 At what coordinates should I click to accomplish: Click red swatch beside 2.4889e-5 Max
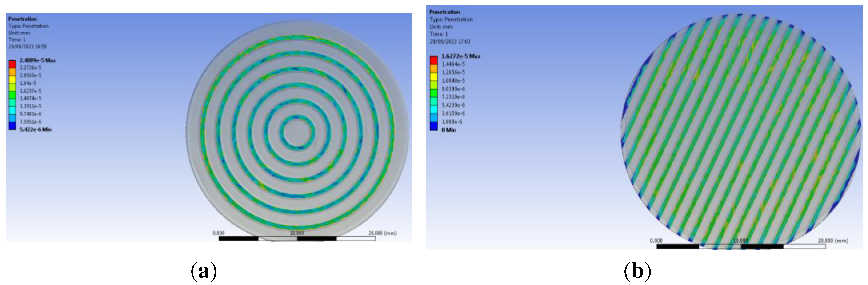[x=12, y=64]
